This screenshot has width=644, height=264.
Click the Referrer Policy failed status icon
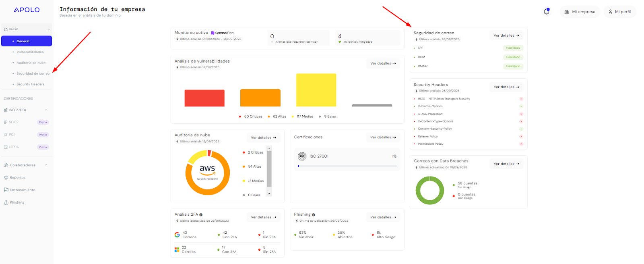pyautogui.click(x=521, y=136)
